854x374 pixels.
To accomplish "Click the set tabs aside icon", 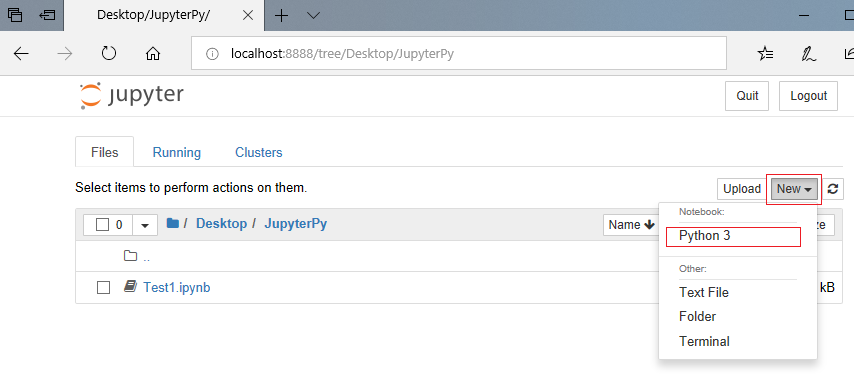I will (47, 15).
